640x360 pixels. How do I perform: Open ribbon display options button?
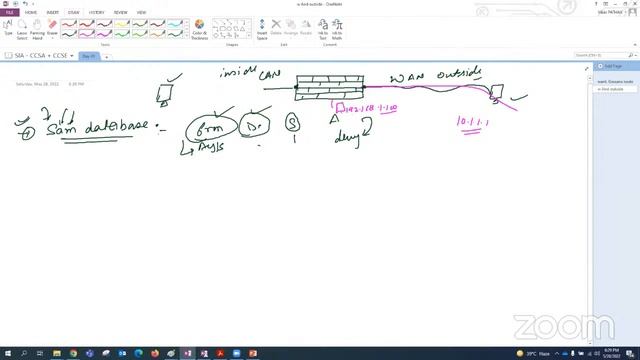click(605, 4)
